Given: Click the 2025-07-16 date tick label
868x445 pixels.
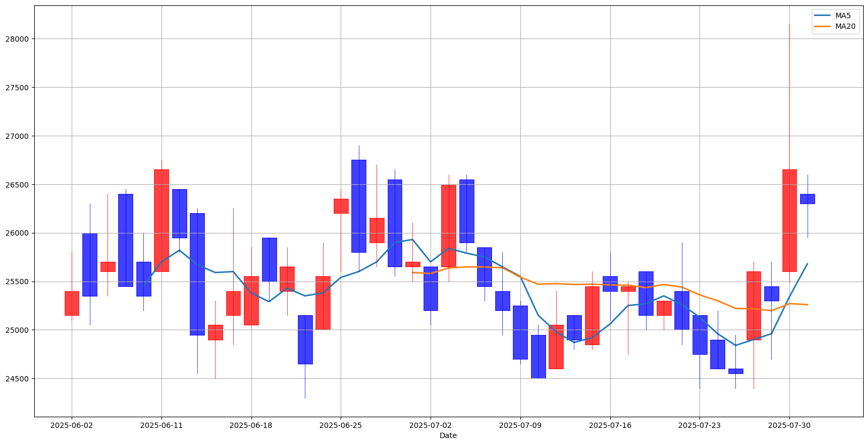Looking at the screenshot, I should (x=610, y=425).
